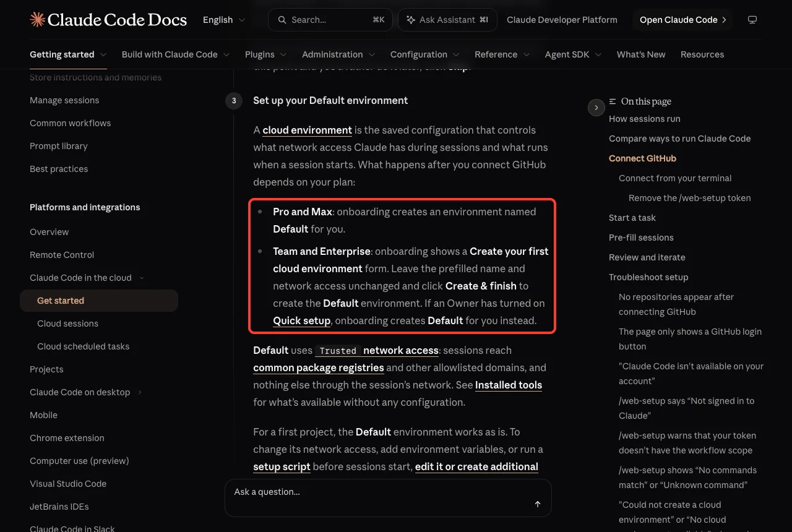Viewport: 792px width, 532px height.
Task: Open Prompt library in the sidebar
Action: coord(59,146)
